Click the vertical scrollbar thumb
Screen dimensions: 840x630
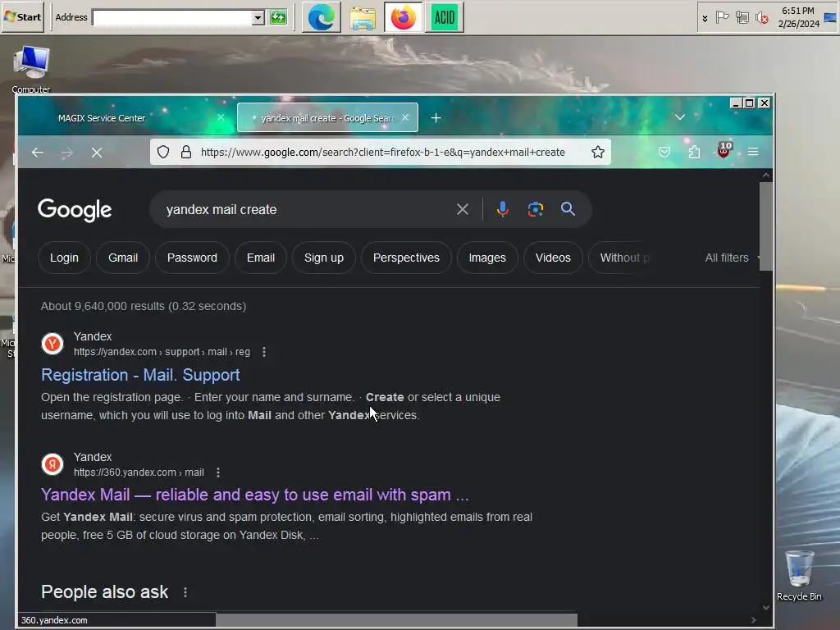765,226
